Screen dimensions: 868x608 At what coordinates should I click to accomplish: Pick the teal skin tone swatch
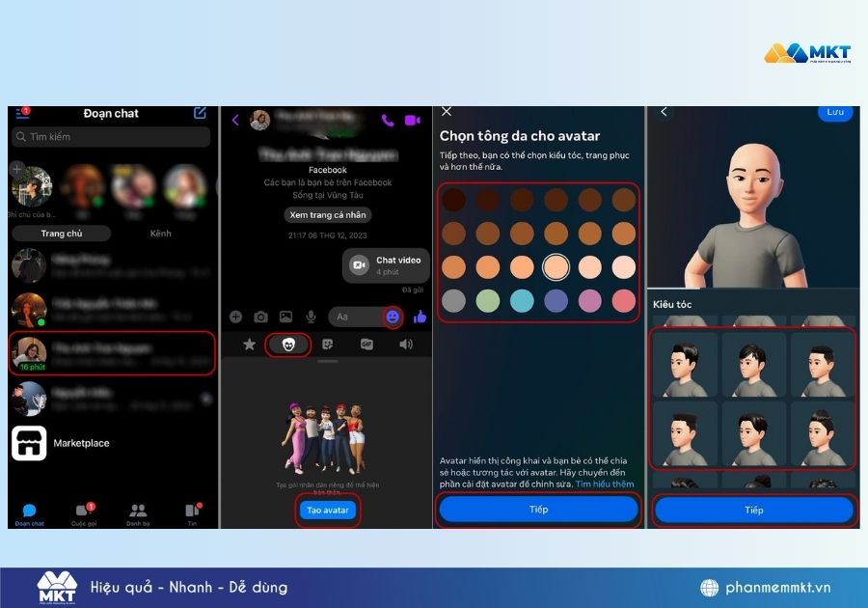(x=522, y=301)
